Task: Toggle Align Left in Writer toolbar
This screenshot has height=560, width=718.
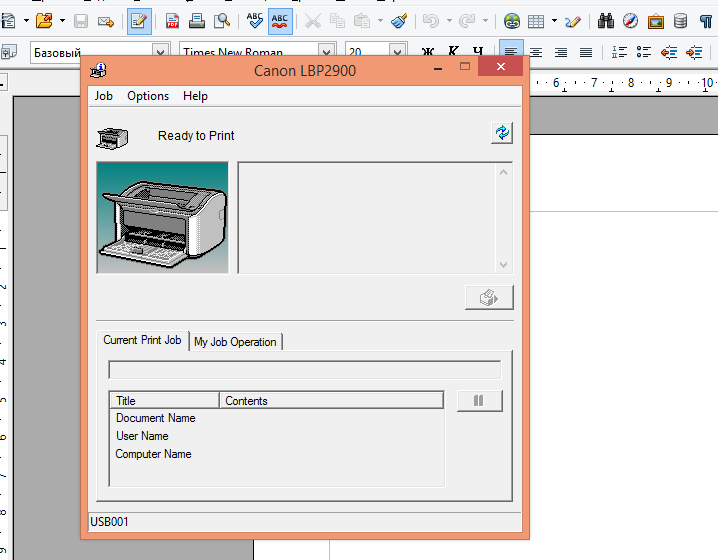Action: pos(511,50)
